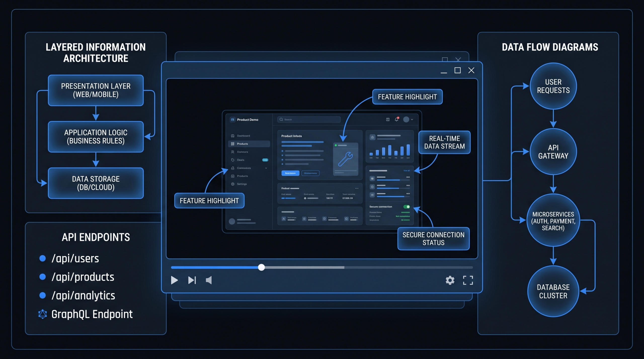Toggle the Secure connection switch
The image size is (644, 359).
tap(407, 207)
